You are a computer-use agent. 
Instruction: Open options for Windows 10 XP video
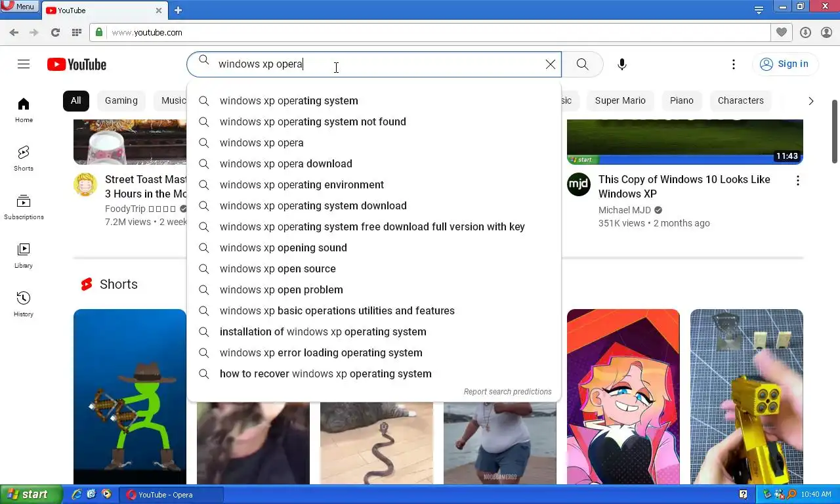[798, 180]
